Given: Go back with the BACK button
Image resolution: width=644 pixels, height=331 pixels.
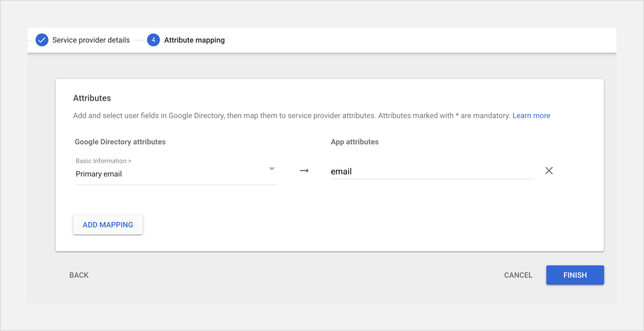Looking at the screenshot, I should tap(79, 275).
